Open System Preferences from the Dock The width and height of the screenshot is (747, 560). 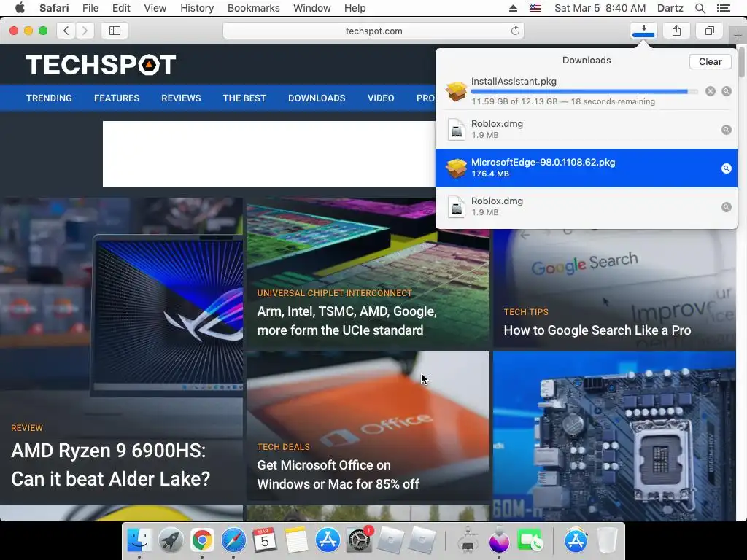coord(358,540)
